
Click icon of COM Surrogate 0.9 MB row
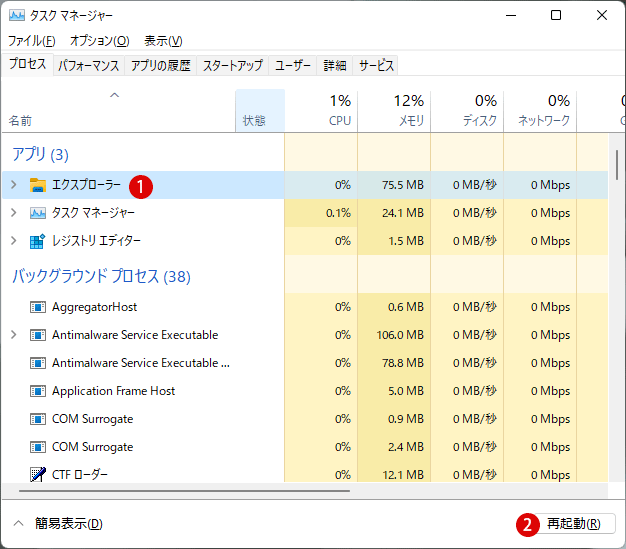(x=38, y=419)
